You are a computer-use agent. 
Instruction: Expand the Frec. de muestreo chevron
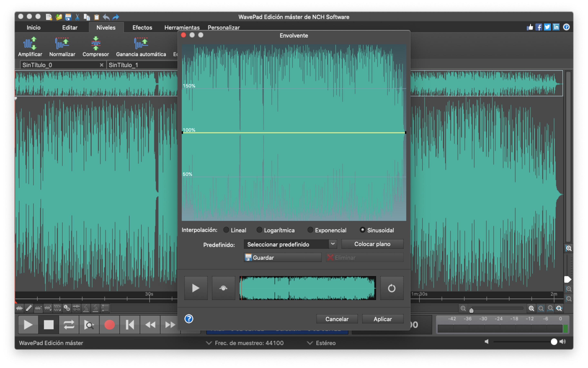[x=208, y=343]
